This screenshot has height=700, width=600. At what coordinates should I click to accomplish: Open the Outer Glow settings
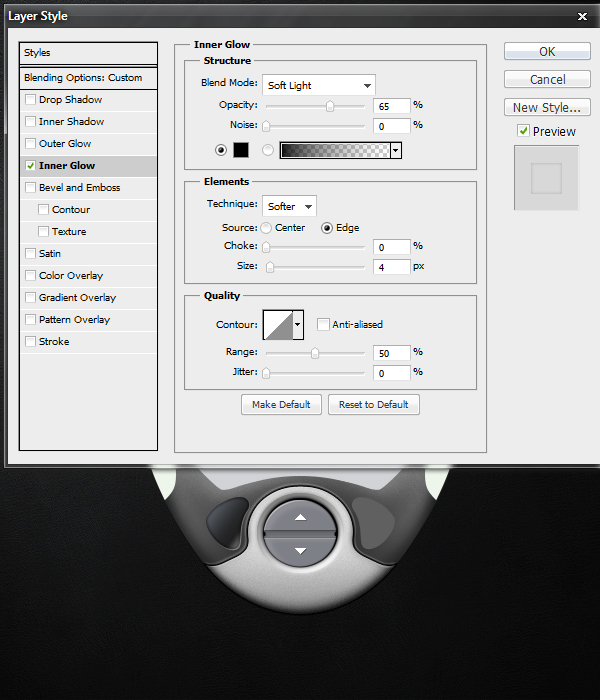tap(65, 143)
